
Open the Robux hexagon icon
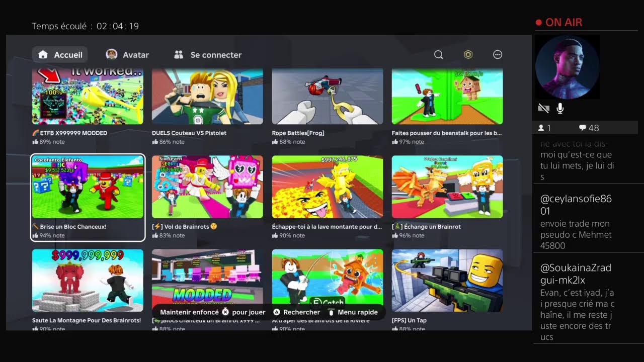(468, 55)
